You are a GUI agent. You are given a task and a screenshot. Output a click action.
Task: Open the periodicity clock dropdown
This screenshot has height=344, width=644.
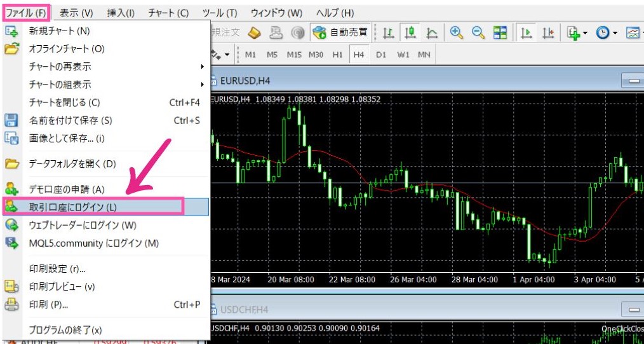tap(607, 32)
